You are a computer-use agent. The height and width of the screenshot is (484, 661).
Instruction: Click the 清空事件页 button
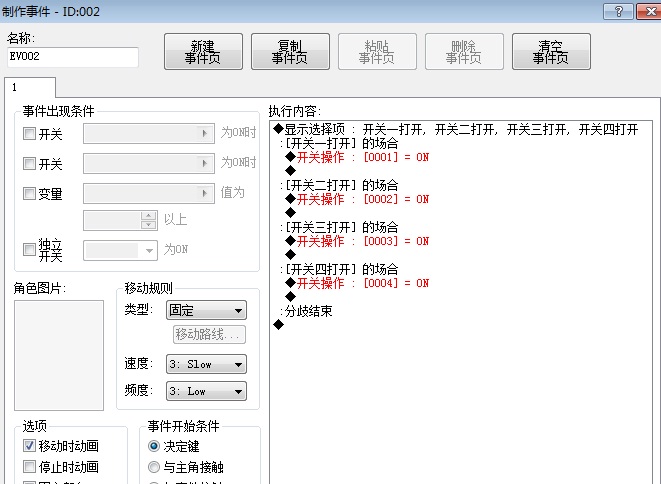(551, 51)
